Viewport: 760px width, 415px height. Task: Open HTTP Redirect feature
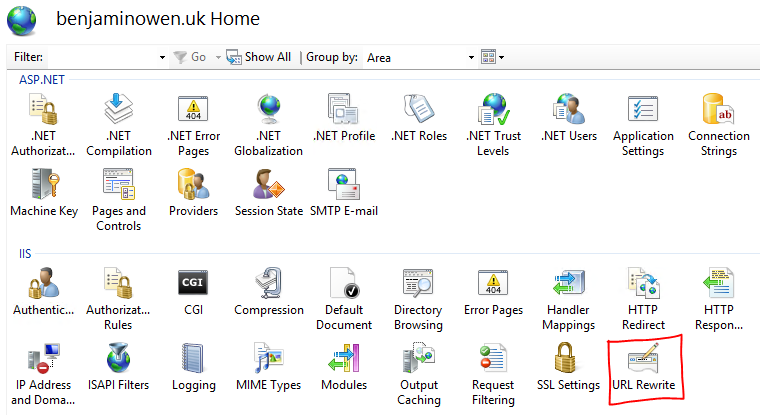click(x=643, y=299)
